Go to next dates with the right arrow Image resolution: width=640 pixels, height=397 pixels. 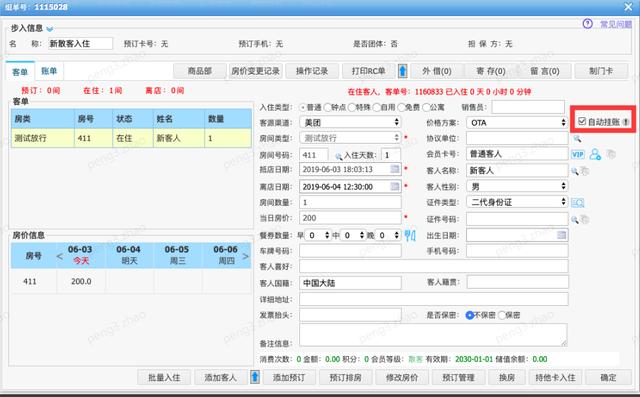pos(245,256)
